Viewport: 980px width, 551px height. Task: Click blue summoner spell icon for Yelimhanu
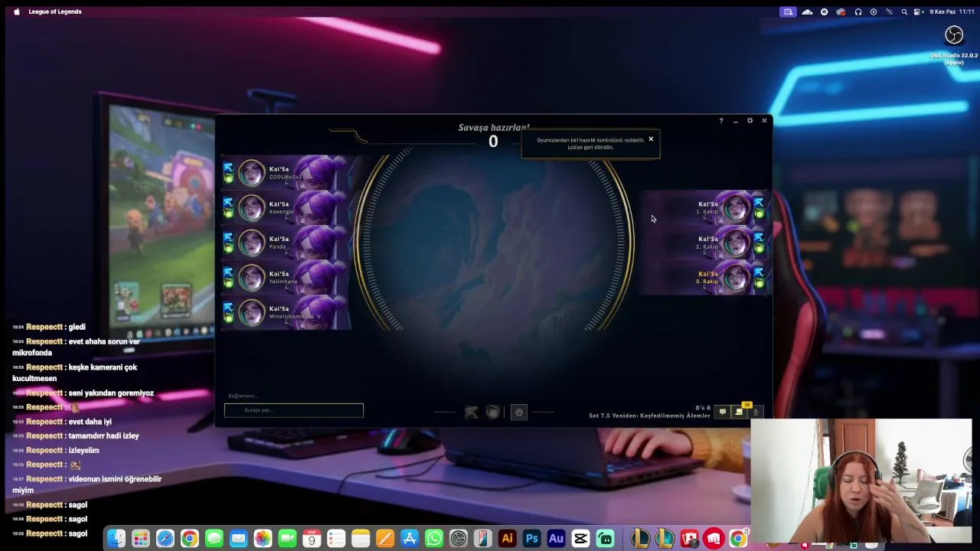click(228, 272)
